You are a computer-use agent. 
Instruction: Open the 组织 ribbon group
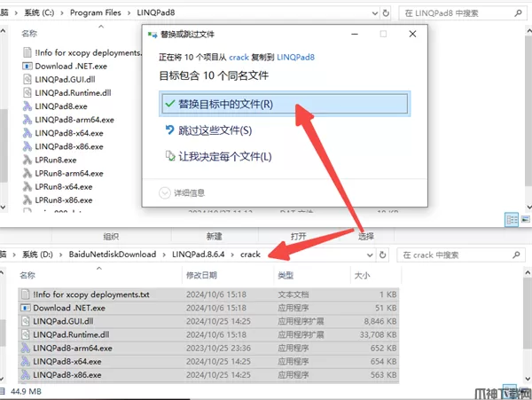click(x=111, y=236)
